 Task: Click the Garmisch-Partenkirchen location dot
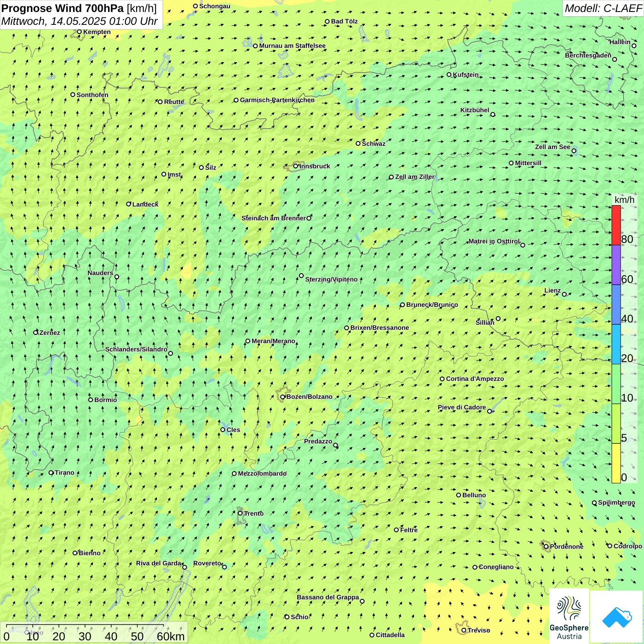tap(236, 100)
